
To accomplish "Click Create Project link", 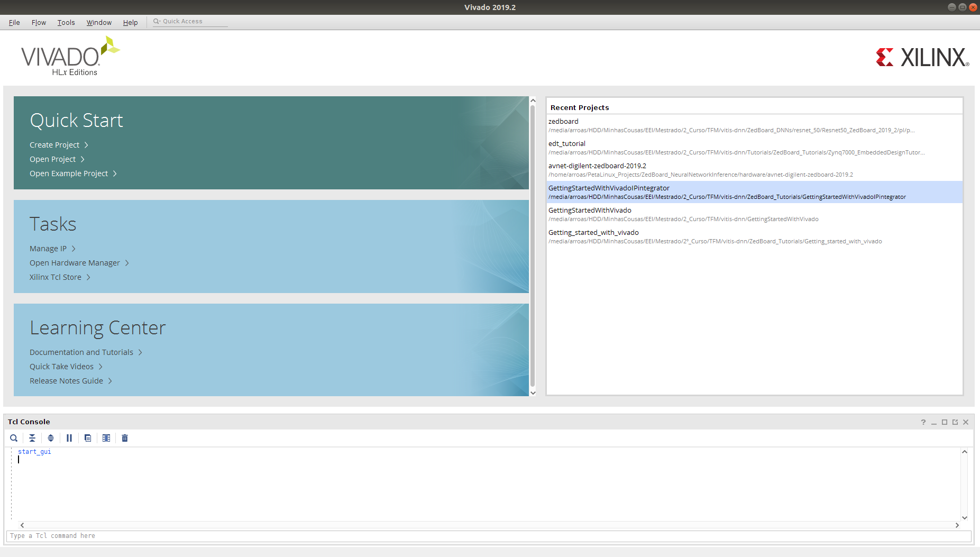I will click(54, 145).
